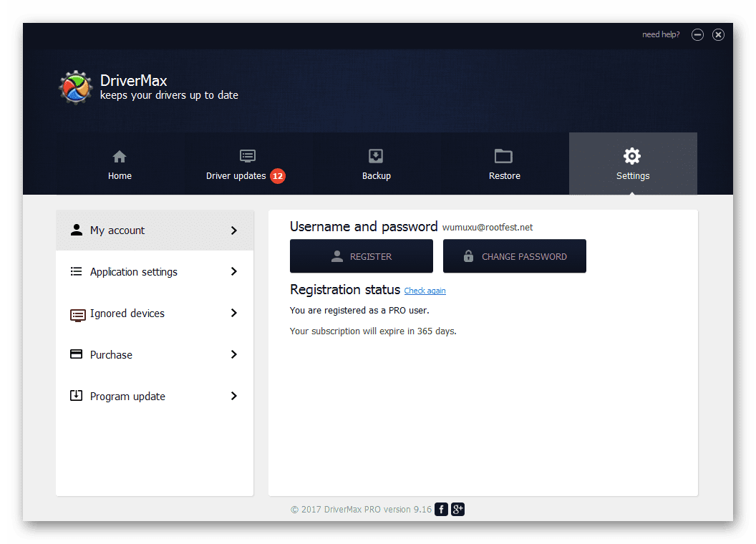Image resolution: width=756 pixels, height=544 pixels.
Task: Select the Restore tab
Action: [504, 164]
